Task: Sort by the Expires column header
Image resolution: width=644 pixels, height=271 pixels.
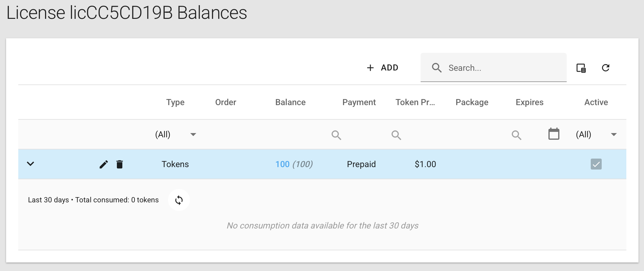Action: coord(529,102)
